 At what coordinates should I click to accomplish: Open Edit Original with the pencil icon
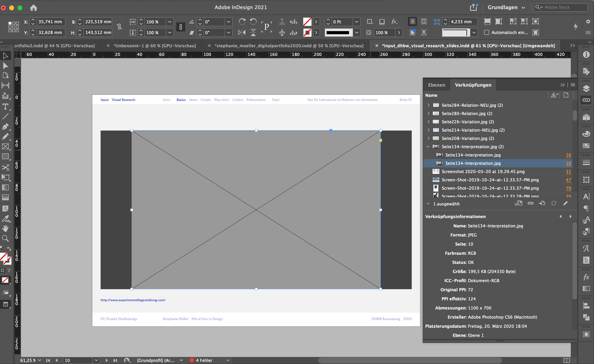tap(566, 203)
